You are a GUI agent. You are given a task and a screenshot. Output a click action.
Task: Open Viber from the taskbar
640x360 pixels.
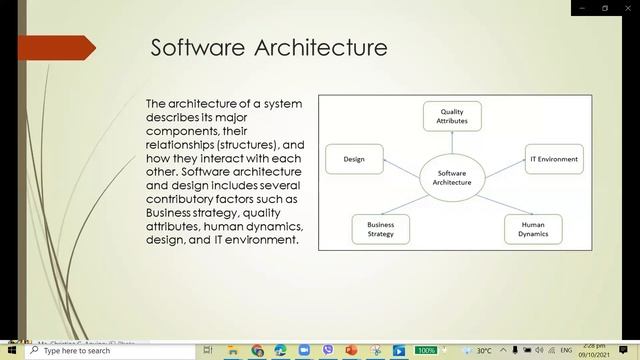click(x=327, y=350)
